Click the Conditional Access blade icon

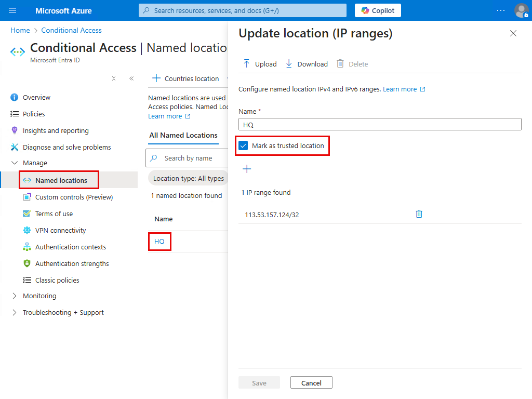pyautogui.click(x=18, y=52)
